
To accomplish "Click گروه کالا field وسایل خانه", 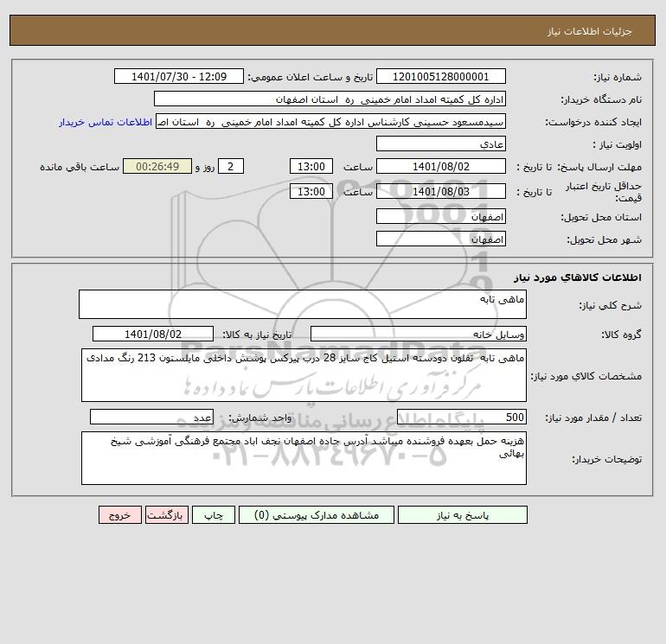I will pyautogui.click(x=419, y=334).
